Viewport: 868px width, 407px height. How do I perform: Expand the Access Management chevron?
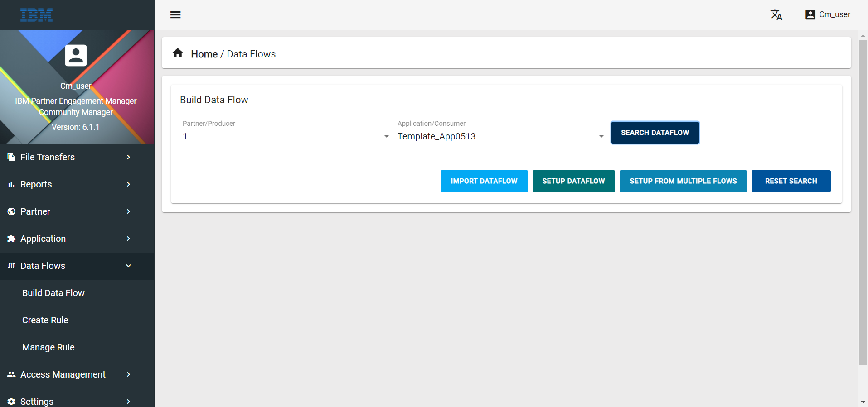128,374
